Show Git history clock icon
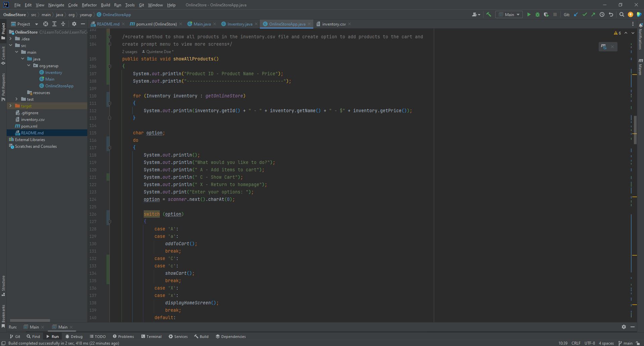The width and height of the screenshot is (644, 346). point(602,14)
